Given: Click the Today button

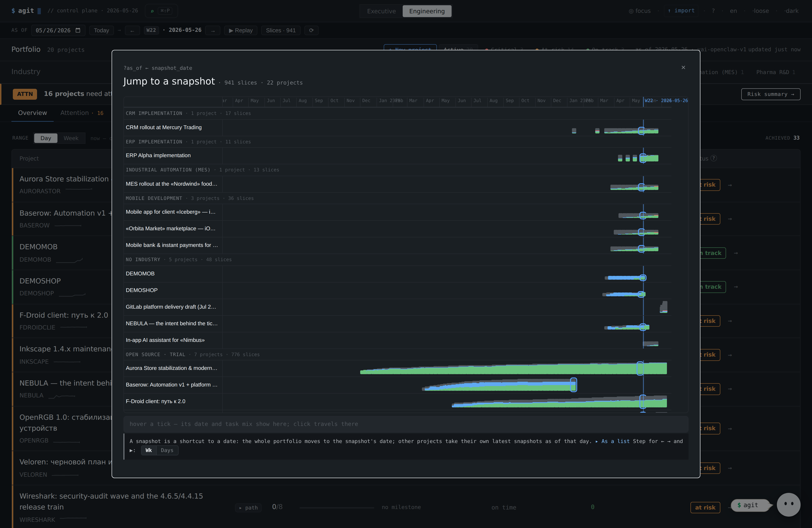Looking at the screenshot, I should click(101, 30).
